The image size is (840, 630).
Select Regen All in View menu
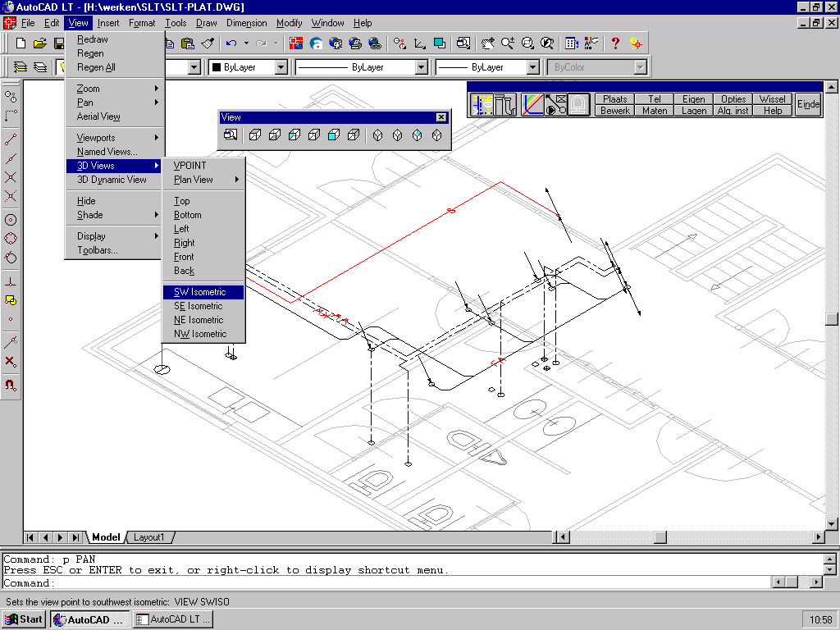pos(115,67)
